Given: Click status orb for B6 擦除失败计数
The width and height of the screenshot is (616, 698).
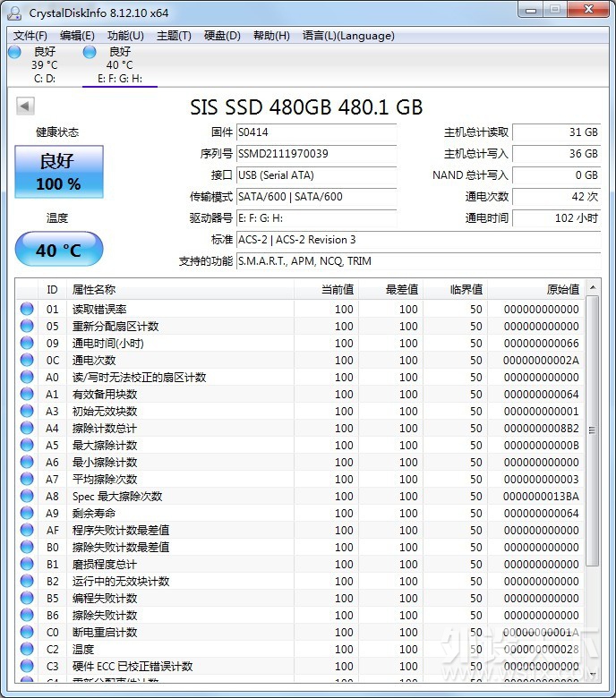Looking at the screenshot, I should tap(27, 615).
